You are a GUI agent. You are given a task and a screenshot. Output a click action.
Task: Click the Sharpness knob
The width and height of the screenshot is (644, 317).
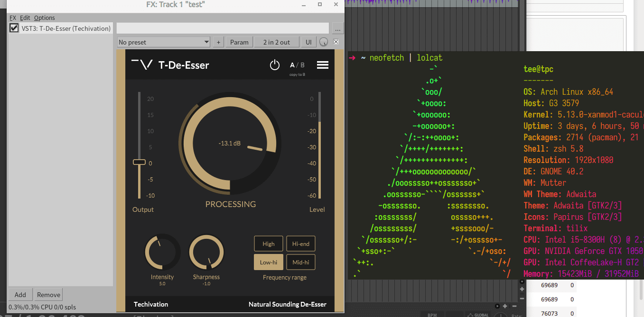point(206,251)
